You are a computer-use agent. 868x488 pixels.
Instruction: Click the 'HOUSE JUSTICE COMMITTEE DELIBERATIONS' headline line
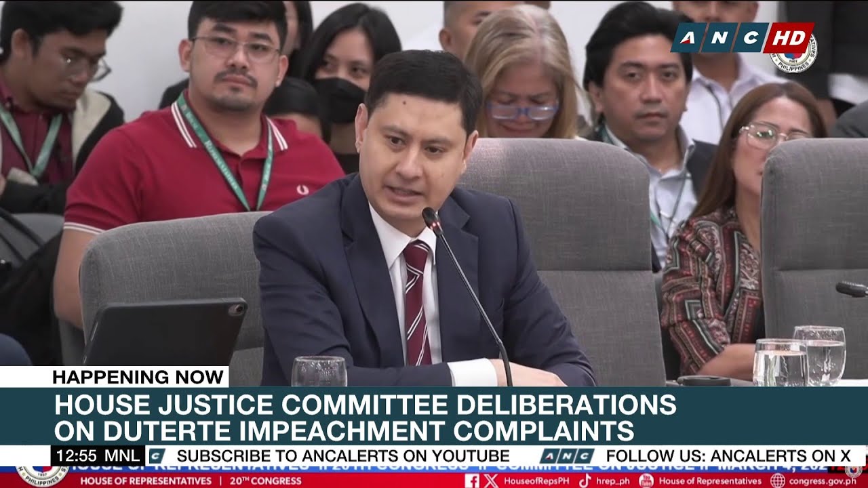366,405
